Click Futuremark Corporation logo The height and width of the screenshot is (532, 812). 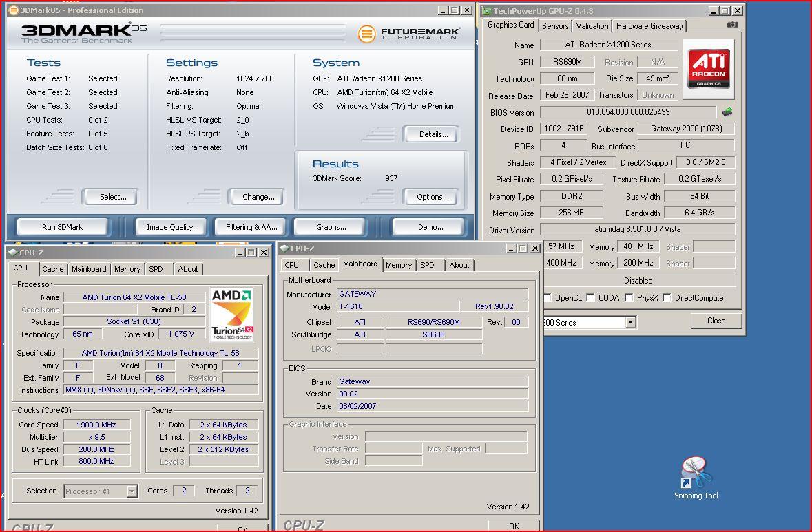(409, 34)
